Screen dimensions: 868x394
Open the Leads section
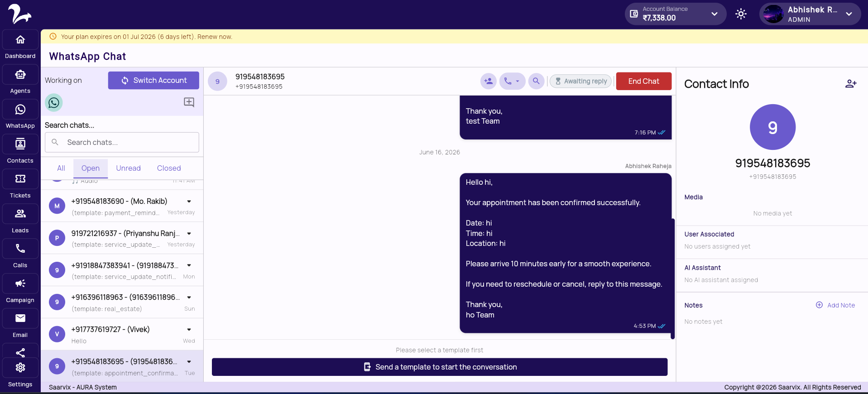pos(20,214)
